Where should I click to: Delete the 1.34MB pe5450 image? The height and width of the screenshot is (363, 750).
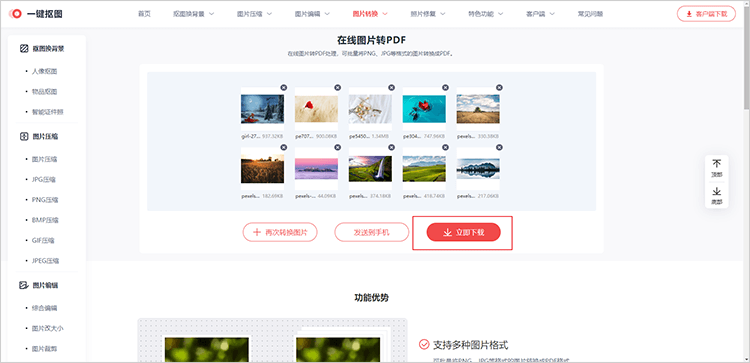[x=392, y=88]
